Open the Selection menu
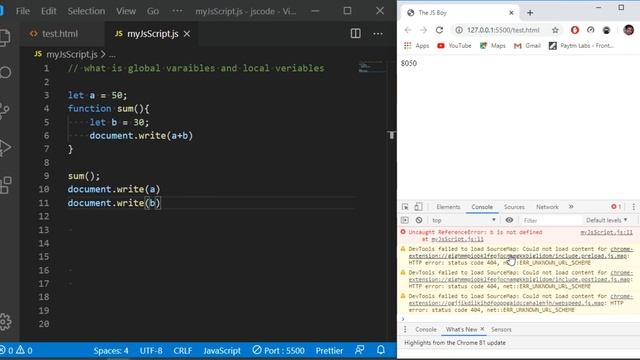The image size is (640, 360). 86,11
